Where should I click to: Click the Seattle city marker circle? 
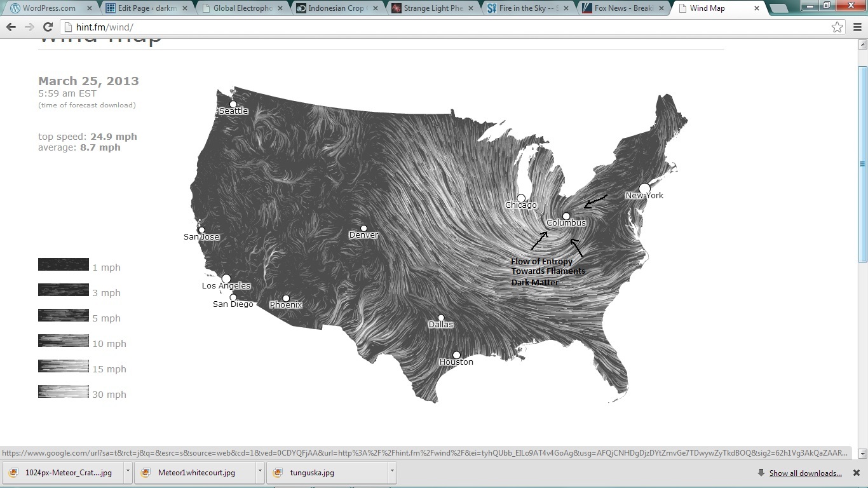(233, 104)
